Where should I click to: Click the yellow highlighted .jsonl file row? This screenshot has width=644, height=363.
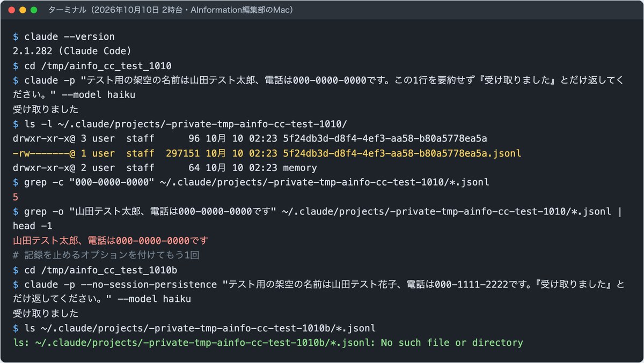[x=267, y=153]
